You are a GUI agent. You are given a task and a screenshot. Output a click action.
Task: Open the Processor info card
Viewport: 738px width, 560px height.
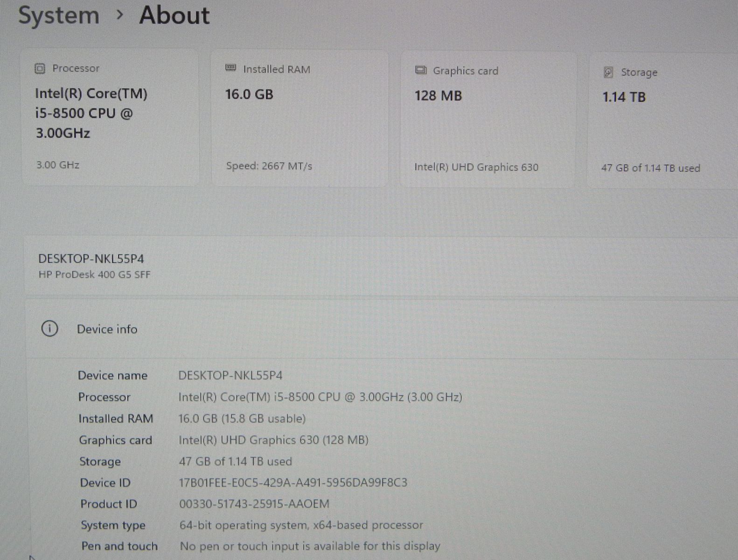click(110, 119)
